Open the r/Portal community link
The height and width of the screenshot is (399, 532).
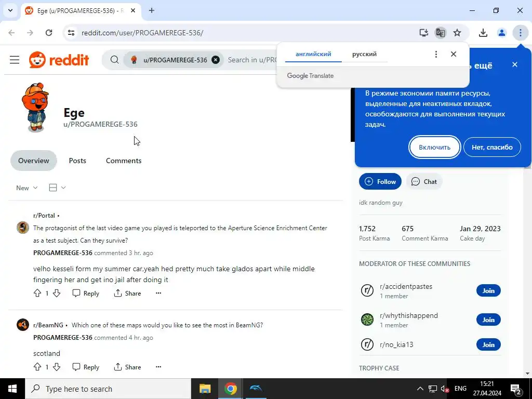point(44,216)
